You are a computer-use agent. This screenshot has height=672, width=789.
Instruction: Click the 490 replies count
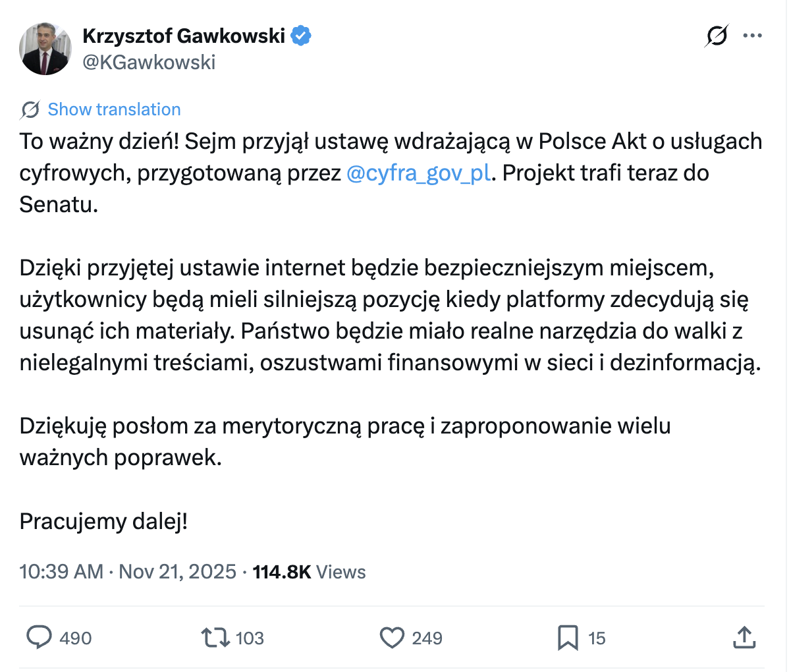tap(76, 638)
